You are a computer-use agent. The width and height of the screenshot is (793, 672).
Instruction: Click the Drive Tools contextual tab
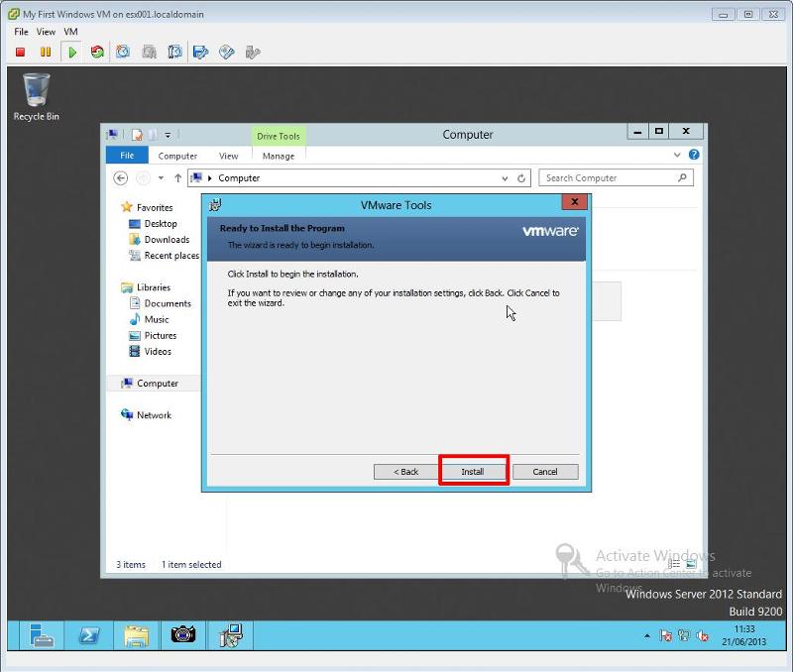(x=279, y=136)
